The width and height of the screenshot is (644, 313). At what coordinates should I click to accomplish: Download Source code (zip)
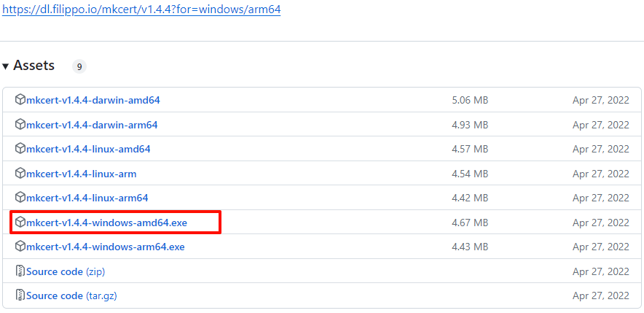tap(66, 271)
